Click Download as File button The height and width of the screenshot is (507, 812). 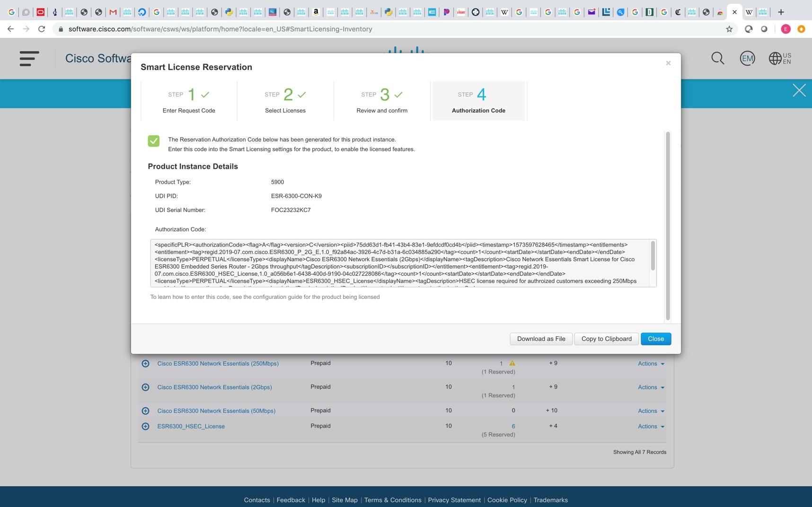[541, 339]
